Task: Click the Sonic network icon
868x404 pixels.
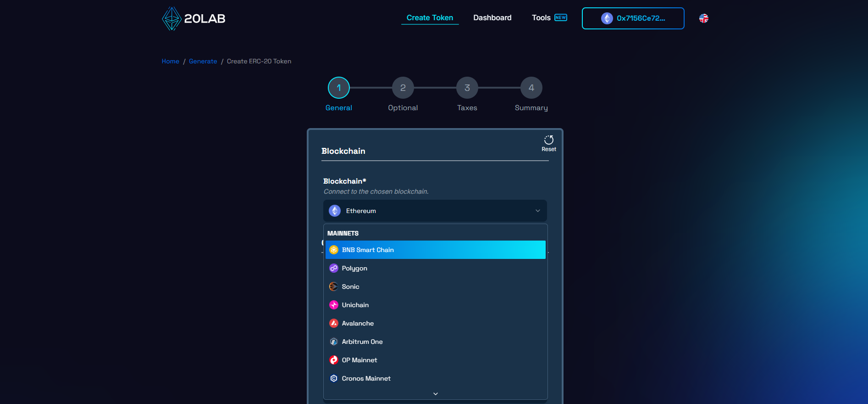Action: coord(334,286)
